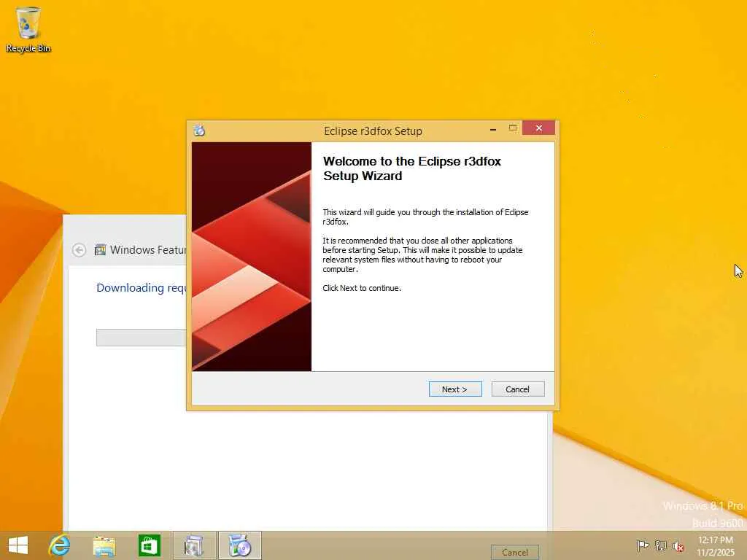
Task: Click Cancel in Windows Features window
Action: click(x=515, y=553)
